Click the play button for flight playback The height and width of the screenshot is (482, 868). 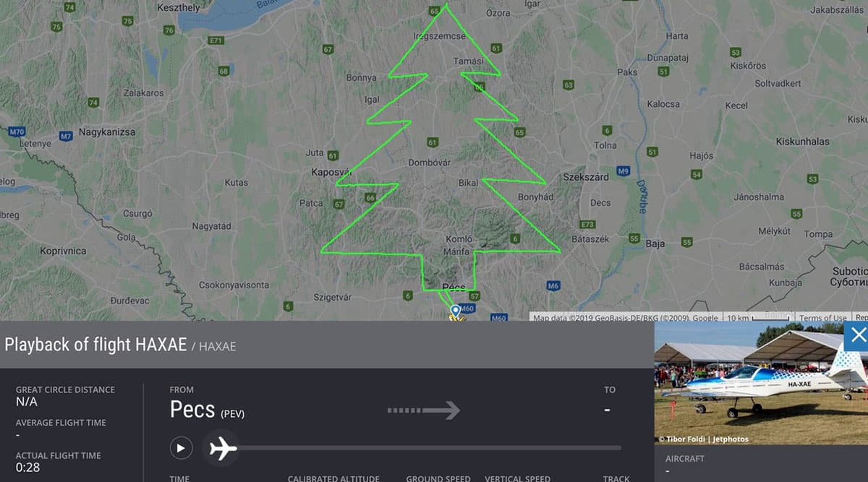pos(182,448)
